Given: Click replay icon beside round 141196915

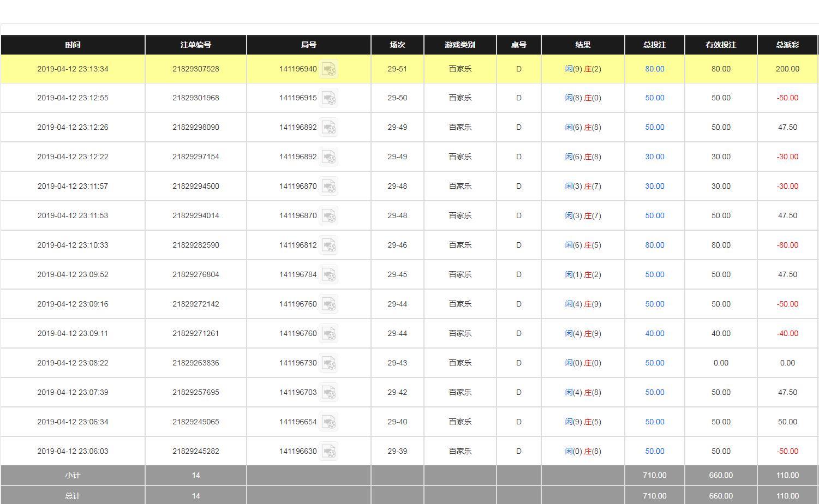Looking at the screenshot, I should coord(328,98).
